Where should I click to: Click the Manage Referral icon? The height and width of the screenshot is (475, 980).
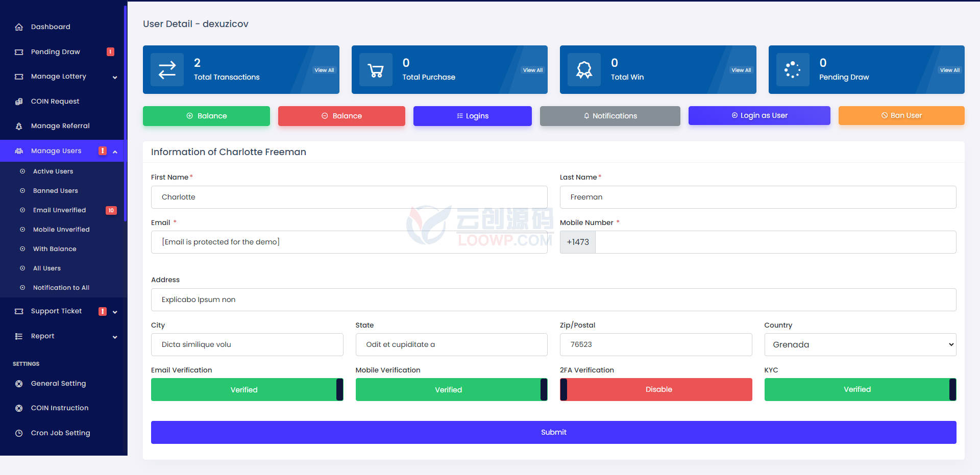19,126
